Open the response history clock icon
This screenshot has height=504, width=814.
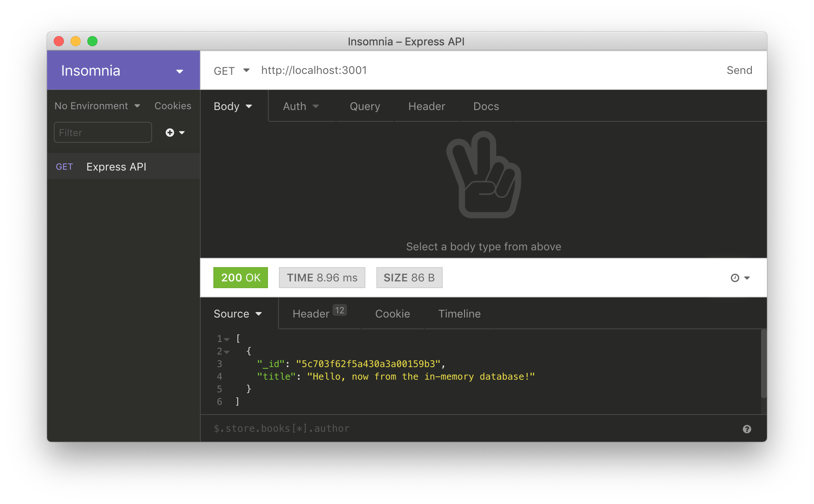coord(735,278)
